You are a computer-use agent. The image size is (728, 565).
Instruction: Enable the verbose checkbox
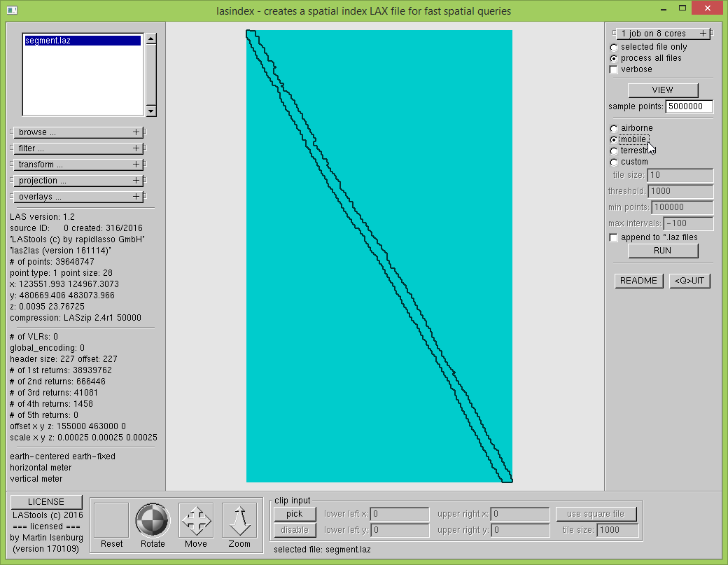coord(614,69)
